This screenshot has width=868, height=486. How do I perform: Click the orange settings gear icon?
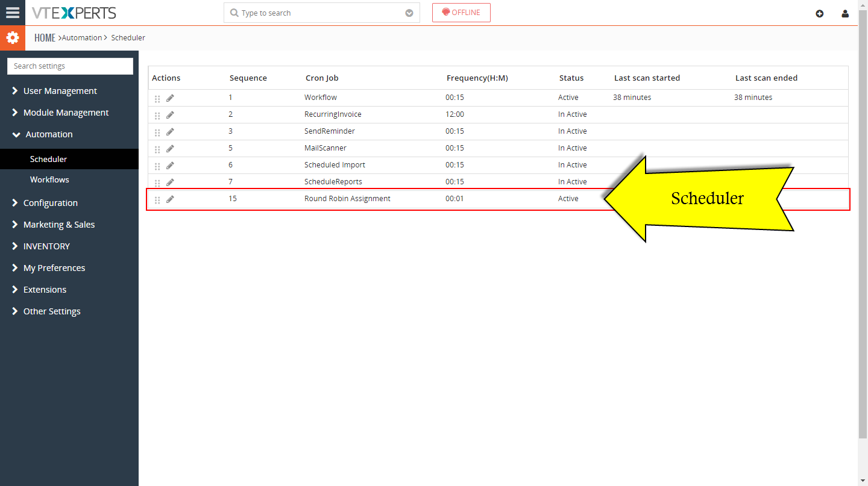pos(13,38)
